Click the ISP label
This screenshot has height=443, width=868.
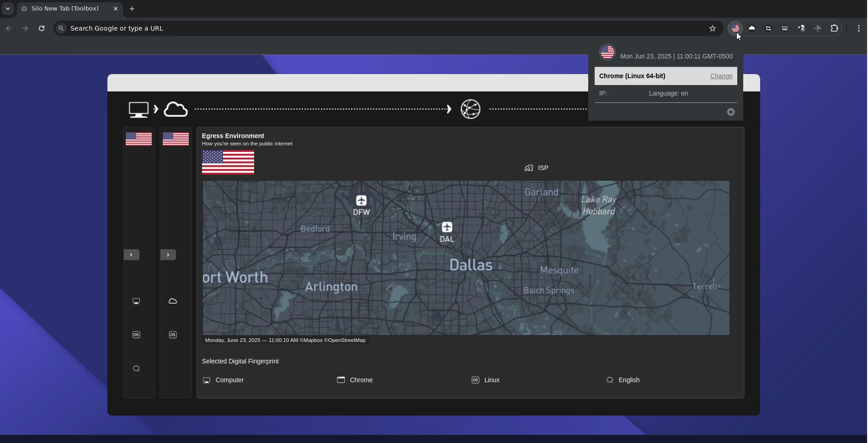pos(543,168)
